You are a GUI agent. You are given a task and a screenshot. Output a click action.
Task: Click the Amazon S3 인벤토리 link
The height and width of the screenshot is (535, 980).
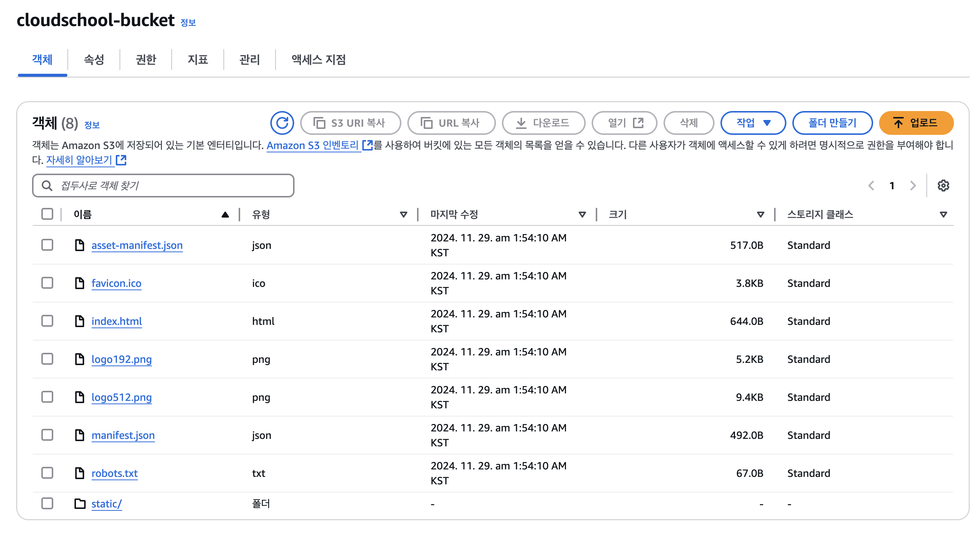pos(313,145)
